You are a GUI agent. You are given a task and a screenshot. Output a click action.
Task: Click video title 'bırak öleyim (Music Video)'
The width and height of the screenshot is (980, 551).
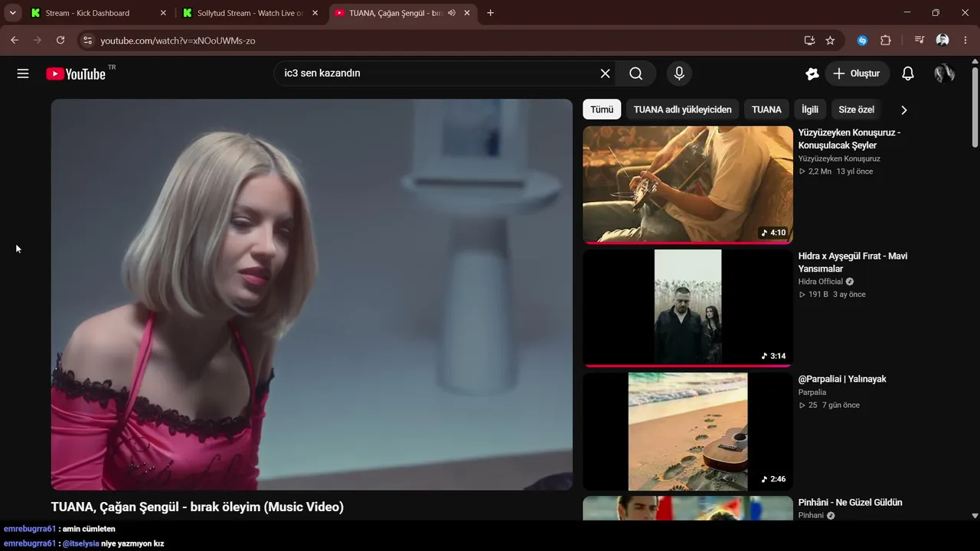click(x=198, y=507)
